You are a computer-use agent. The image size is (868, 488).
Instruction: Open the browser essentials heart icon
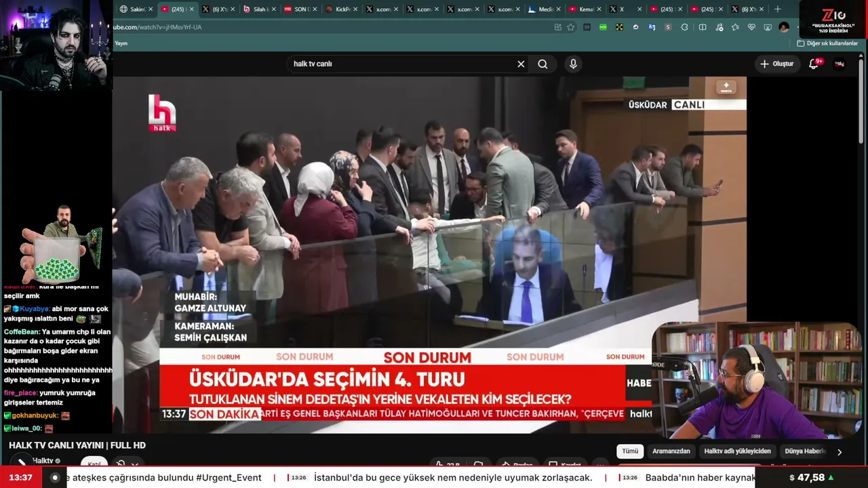pyautogui.click(x=751, y=27)
